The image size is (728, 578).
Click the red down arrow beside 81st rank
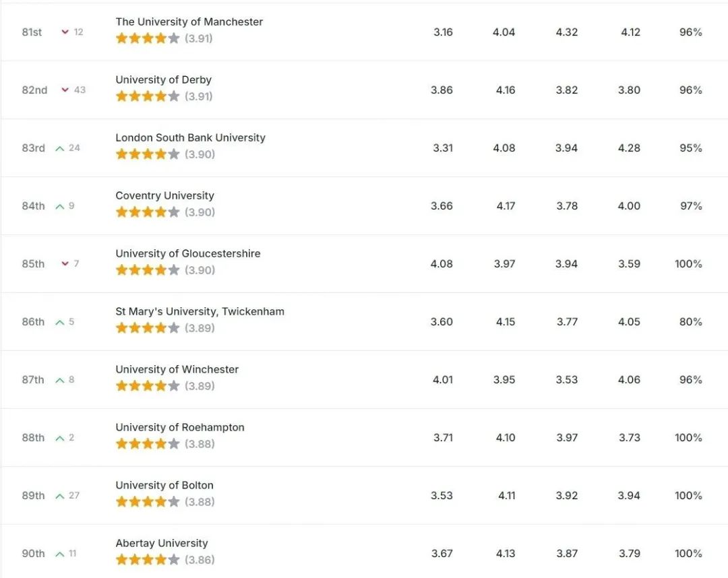[x=65, y=32]
